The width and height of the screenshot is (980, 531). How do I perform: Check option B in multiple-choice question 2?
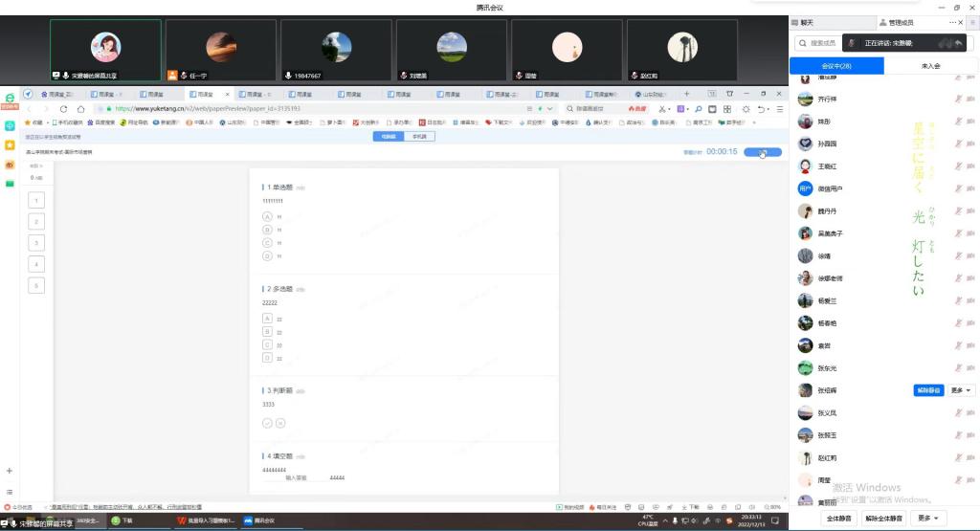(268, 331)
